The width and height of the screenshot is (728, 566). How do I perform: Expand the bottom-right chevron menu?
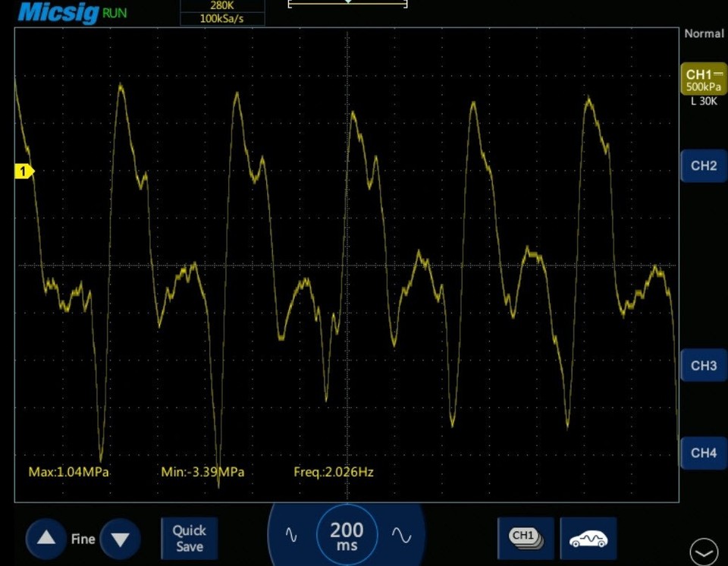[704, 551]
